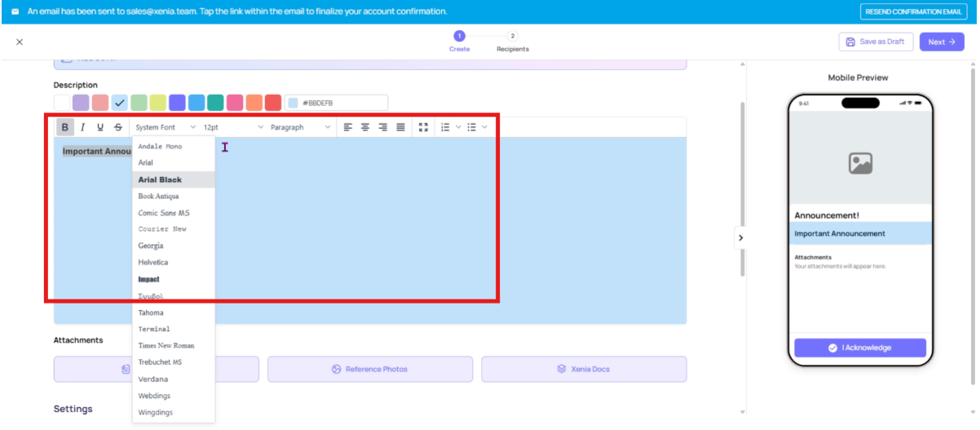
Task: Open the editor in fullscreen mode
Action: tap(423, 127)
